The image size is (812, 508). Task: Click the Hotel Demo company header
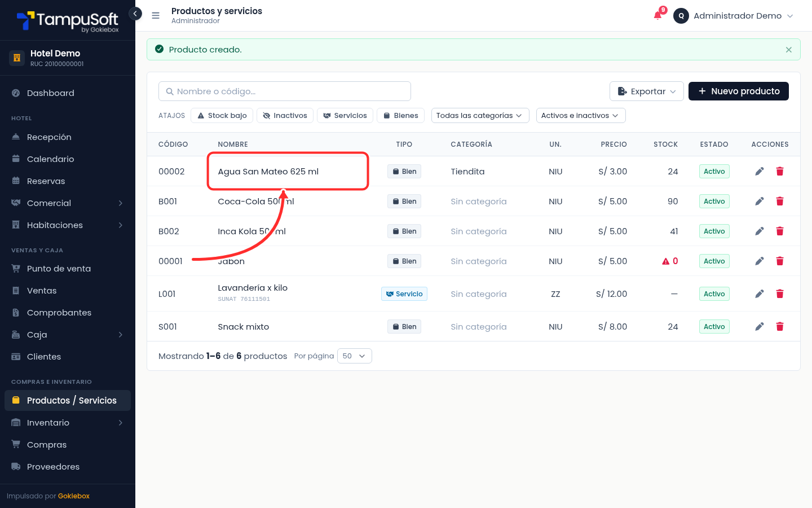coord(68,58)
